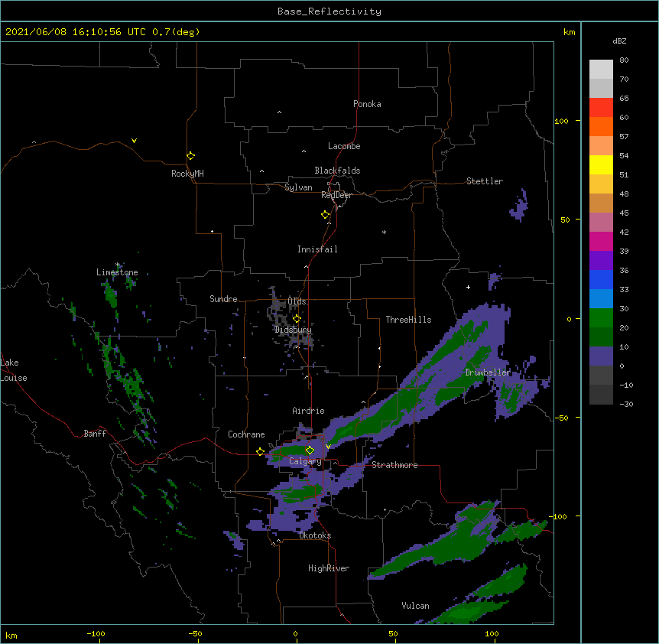Click the Cochrane label
Image resolution: width=659 pixels, height=644 pixels.
246,434
